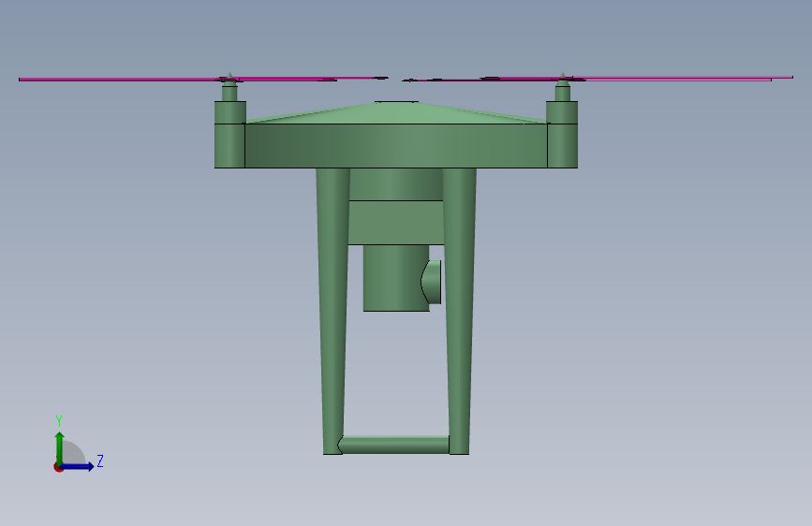Select the left motor housing cylinder
812x526 pixels.
coord(230,135)
